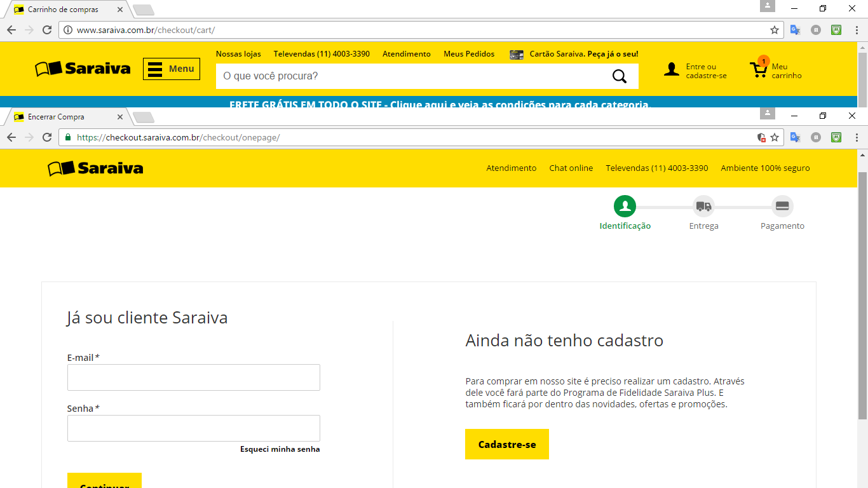
Task: Click the checkout page vertical scrollbar
Action: coord(862,295)
